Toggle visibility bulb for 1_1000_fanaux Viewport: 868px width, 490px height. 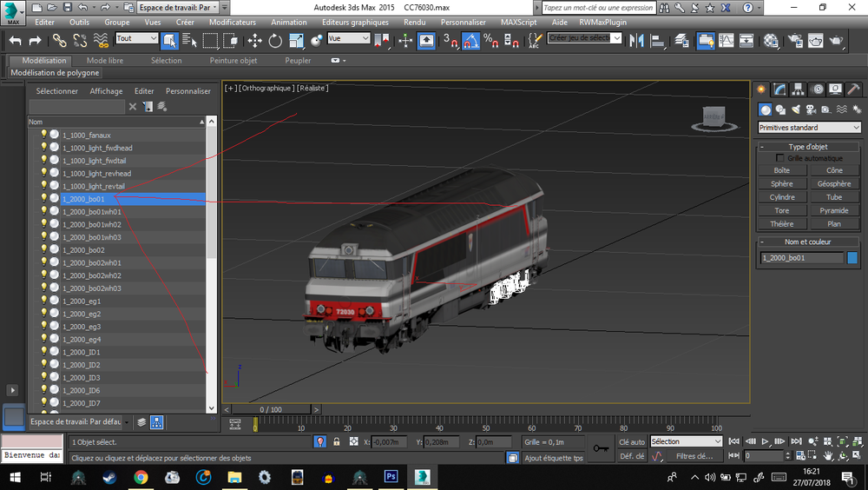[44, 134]
